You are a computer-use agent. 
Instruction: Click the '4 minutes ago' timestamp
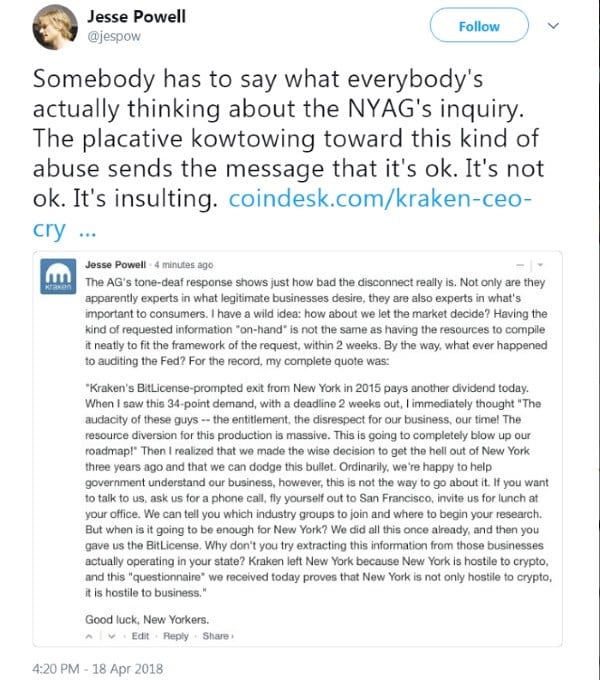tap(184, 265)
